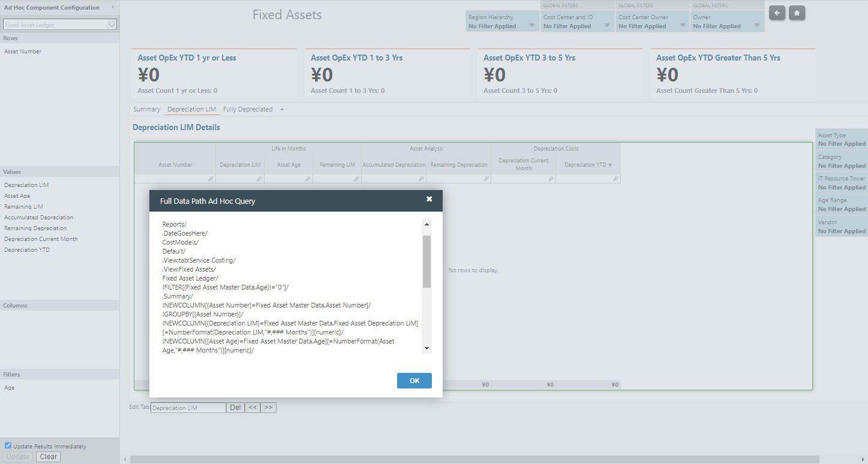The image size is (868, 464).
Task: Click the search icon under Asset Number column
Action: (x=211, y=179)
